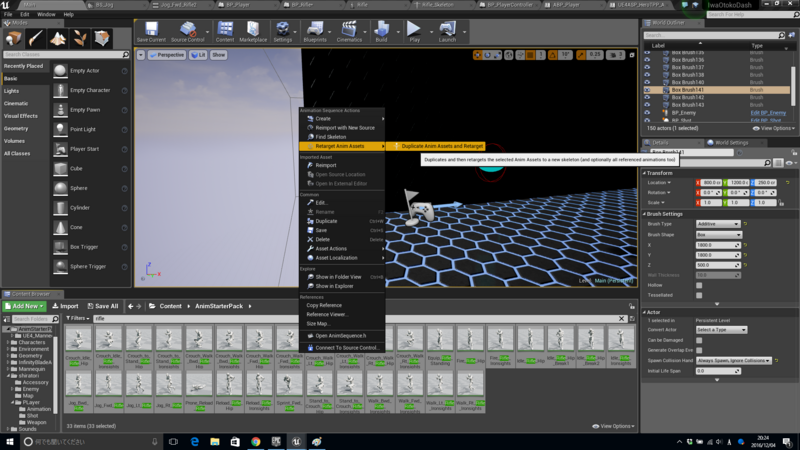Viewport: 800px width, 450px height.
Task: Select Find Skeleton in context menu
Action: click(341, 137)
